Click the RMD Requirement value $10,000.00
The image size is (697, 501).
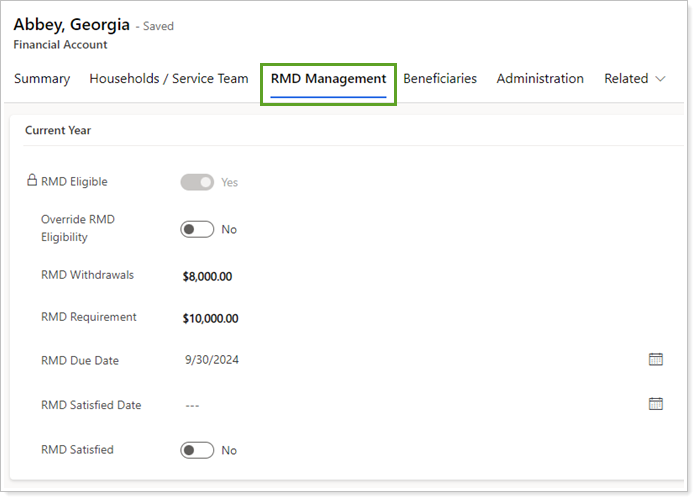pyautogui.click(x=210, y=319)
